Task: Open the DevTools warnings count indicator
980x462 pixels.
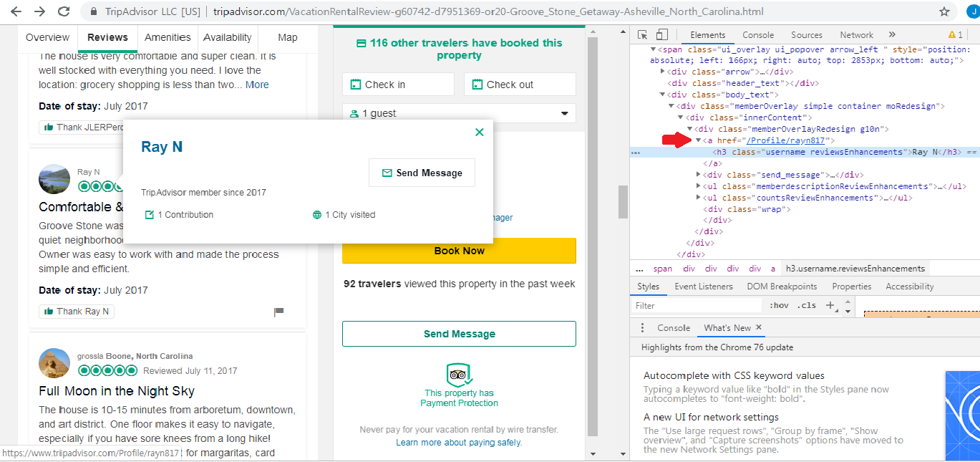Action: point(956,34)
